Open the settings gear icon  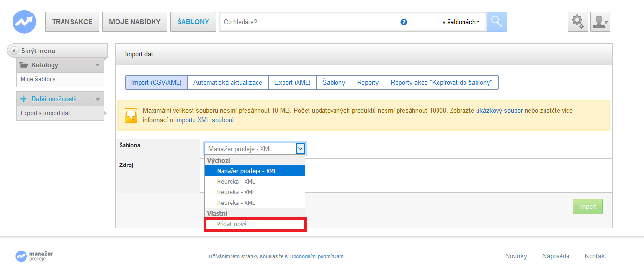tap(578, 22)
